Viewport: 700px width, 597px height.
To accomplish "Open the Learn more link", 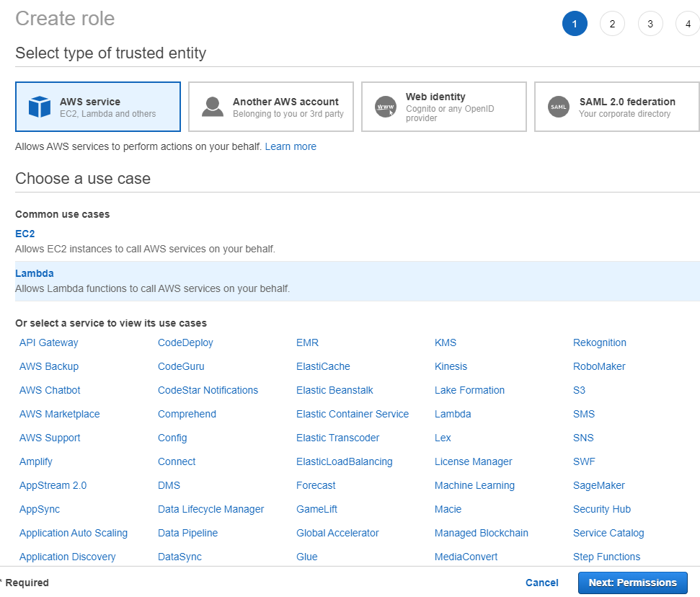I will 291,146.
